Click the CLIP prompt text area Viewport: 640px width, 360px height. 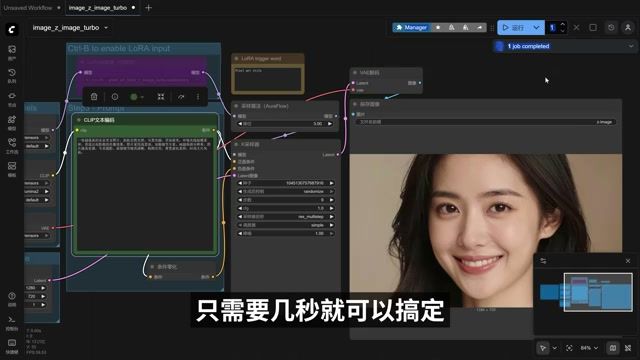145,193
